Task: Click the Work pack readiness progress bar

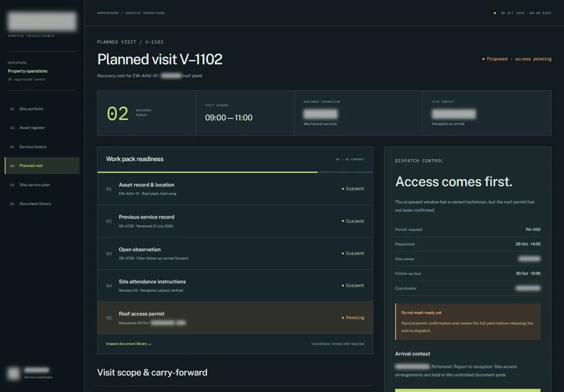Action: coord(235,172)
